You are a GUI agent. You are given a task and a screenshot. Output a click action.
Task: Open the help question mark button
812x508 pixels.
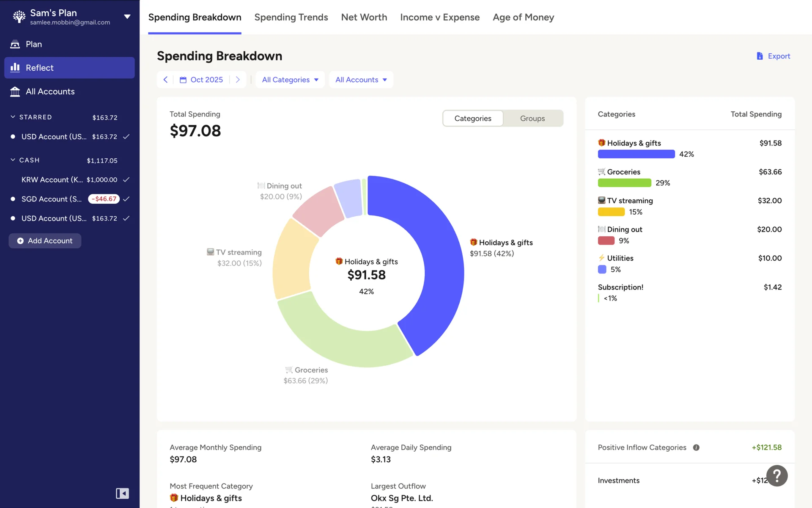pyautogui.click(x=776, y=476)
